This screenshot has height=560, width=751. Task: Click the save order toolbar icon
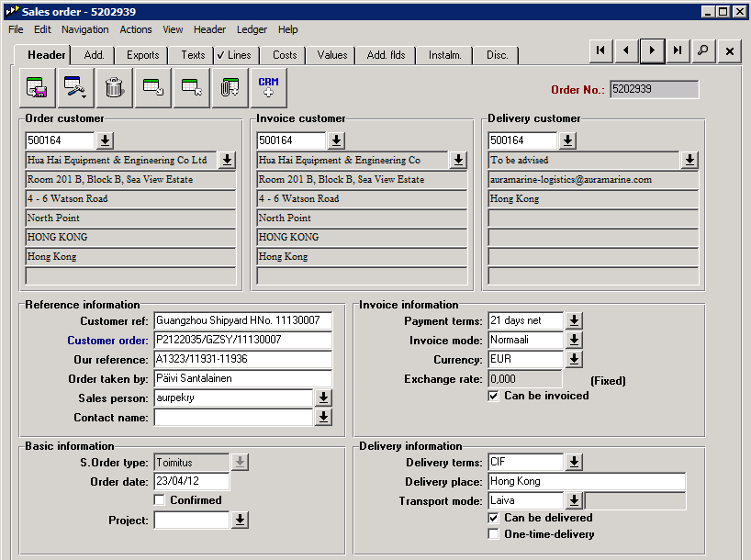click(x=37, y=87)
